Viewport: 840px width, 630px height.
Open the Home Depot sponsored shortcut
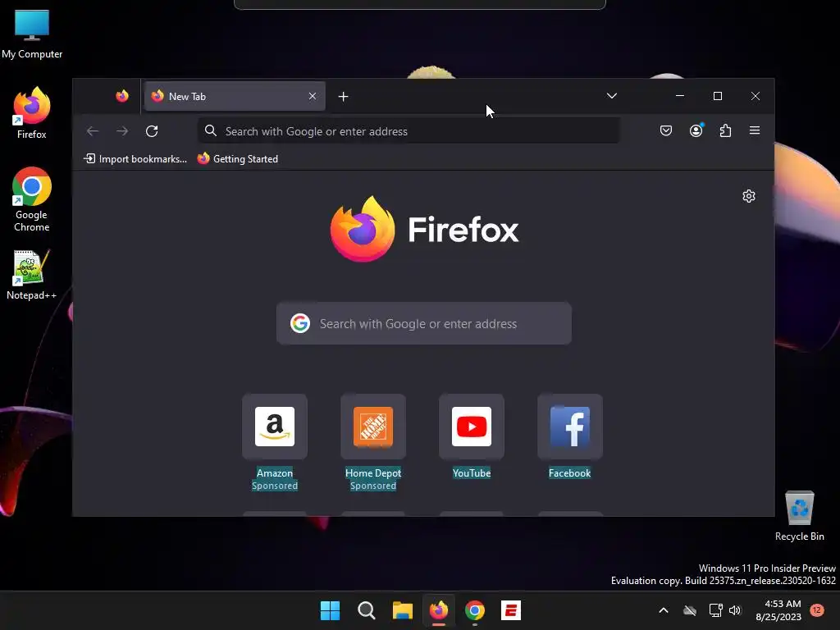click(x=373, y=427)
